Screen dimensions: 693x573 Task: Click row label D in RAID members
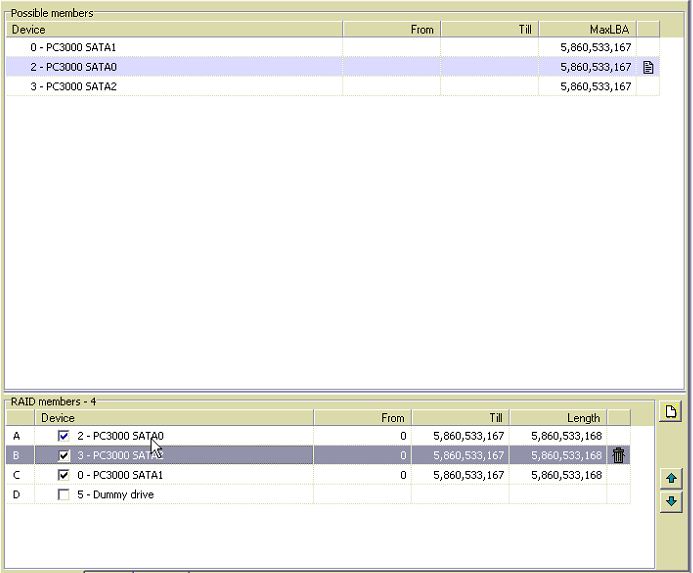click(16, 495)
